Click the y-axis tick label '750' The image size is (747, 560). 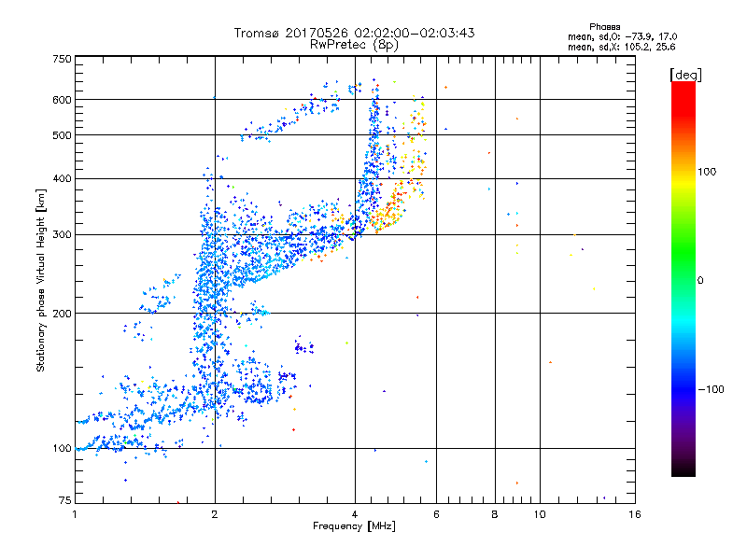[62, 59]
